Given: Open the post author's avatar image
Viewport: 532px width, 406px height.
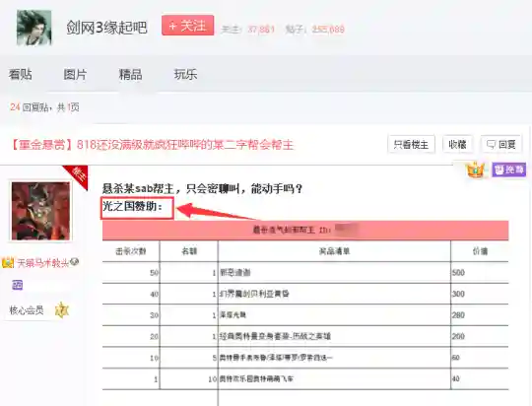Looking at the screenshot, I should 40,211.
